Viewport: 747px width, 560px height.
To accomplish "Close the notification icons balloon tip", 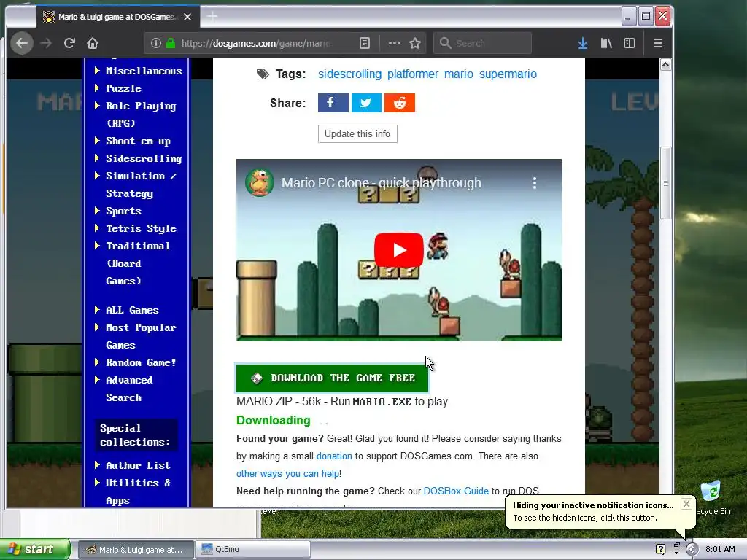I will [x=686, y=504].
